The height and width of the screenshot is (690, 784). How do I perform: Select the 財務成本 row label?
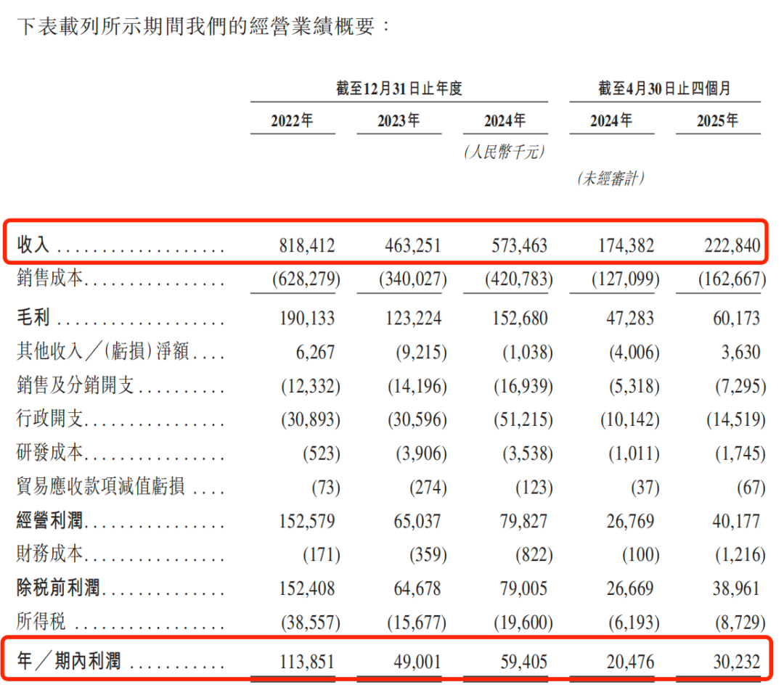click(51, 555)
